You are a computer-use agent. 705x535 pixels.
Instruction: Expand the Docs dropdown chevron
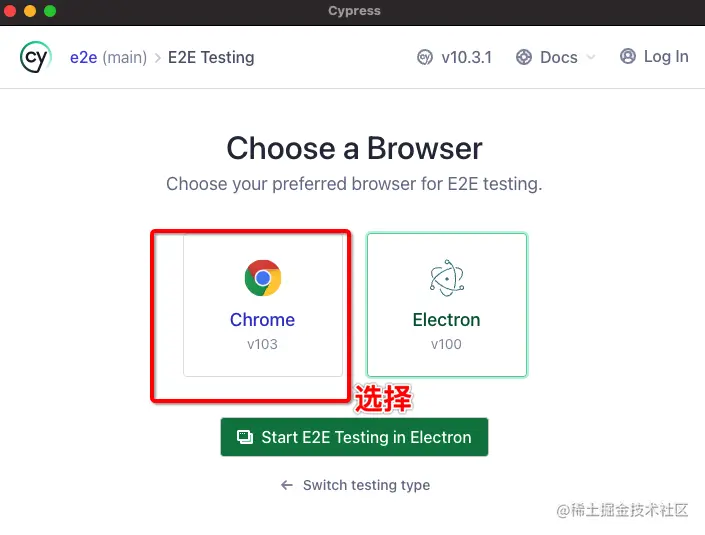tap(591, 57)
